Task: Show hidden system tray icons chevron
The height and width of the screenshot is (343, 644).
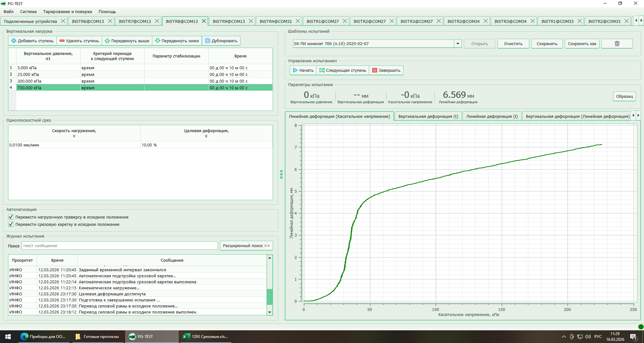Action: coord(564,337)
